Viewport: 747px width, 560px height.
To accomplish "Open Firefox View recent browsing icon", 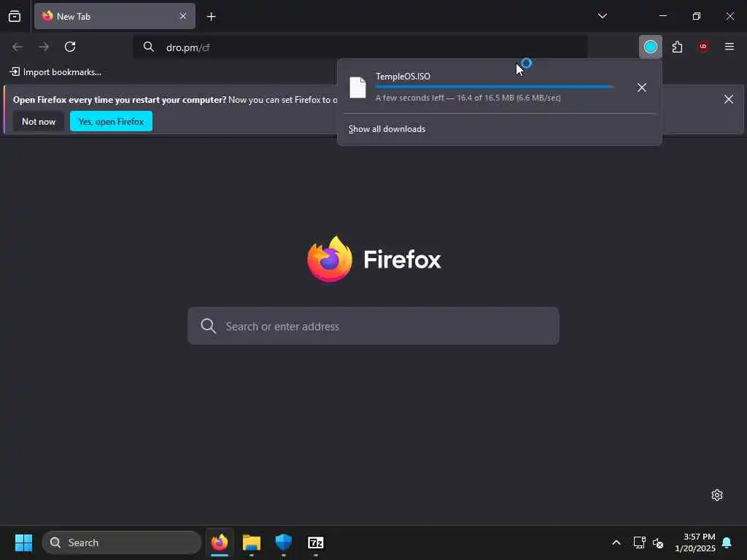I will coord(15,16).
